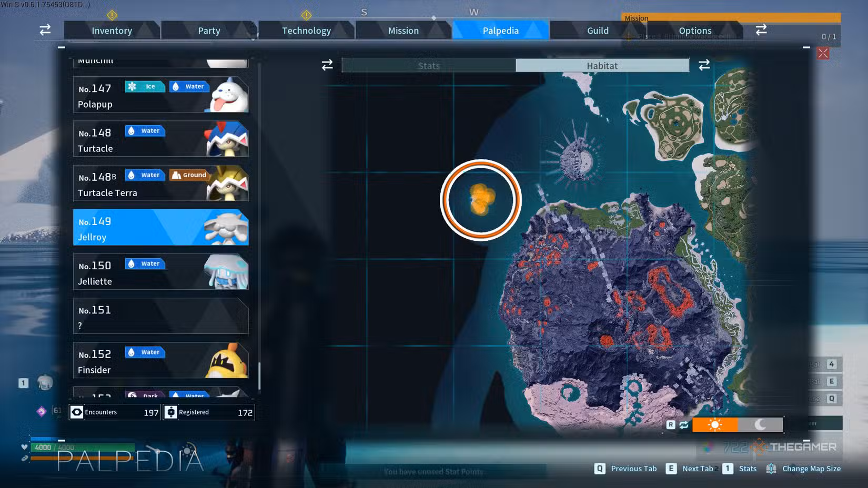Switch to the Party tab
Screen dimensions: 868x488
pos(209,30)
